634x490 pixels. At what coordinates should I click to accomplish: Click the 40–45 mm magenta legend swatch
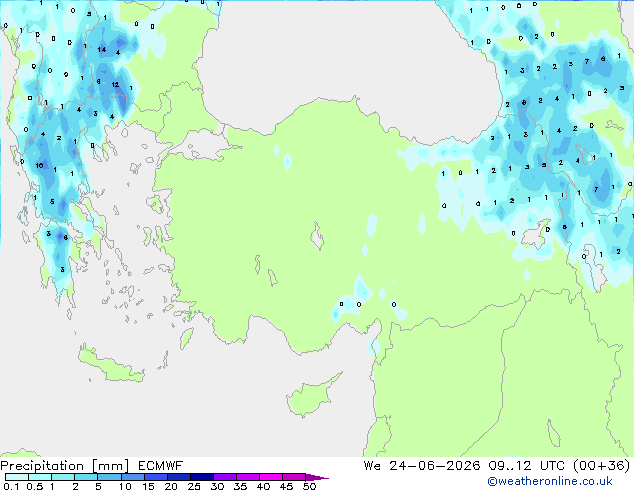pyautogui.click(x=271, y=477)
